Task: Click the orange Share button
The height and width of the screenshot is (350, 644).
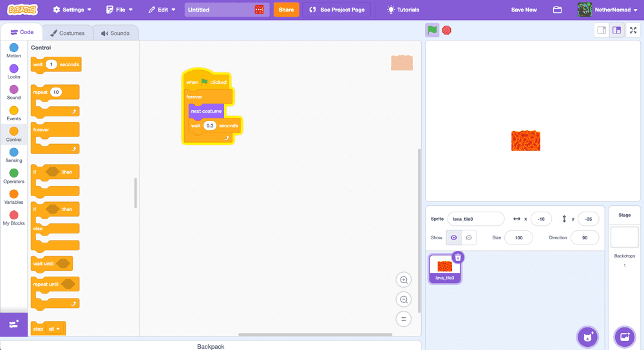Action: click(x=286, y=10)
